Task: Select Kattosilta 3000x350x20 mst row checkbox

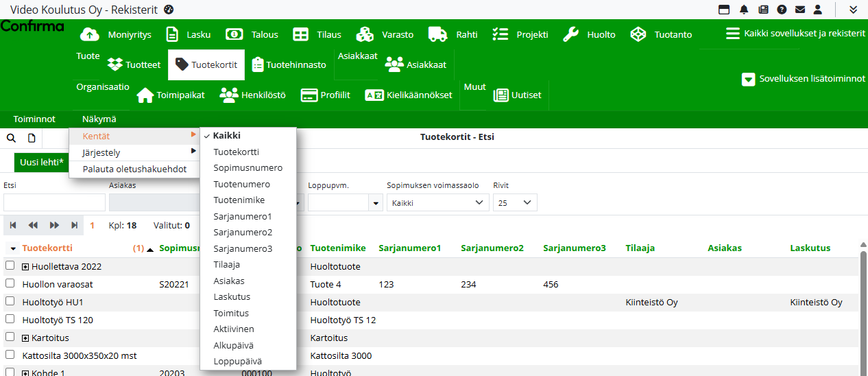Action: [10, 355]
